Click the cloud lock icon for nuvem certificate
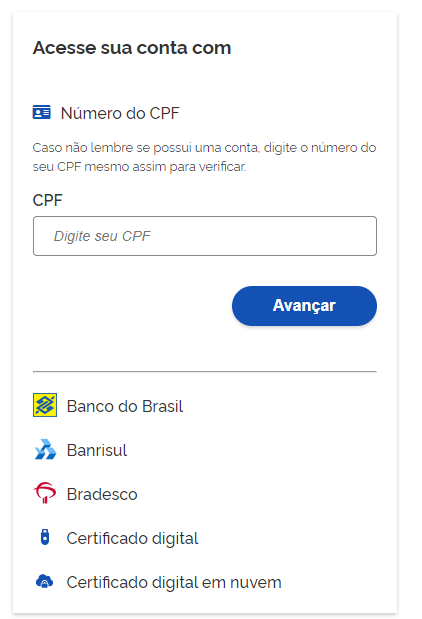Screen dimensions: 422x619 45,581
